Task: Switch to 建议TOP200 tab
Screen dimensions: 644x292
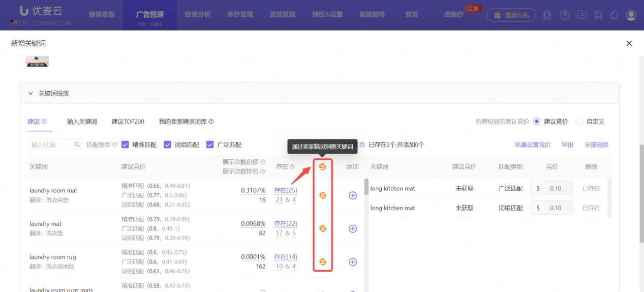Action: tap(128, 122)
